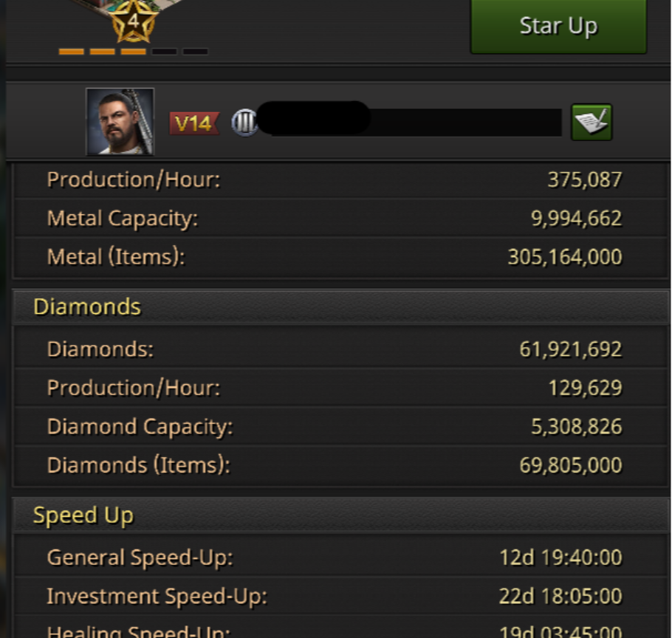
Task: Click the Healing Speed-Up row
Action: pos(335,631)
